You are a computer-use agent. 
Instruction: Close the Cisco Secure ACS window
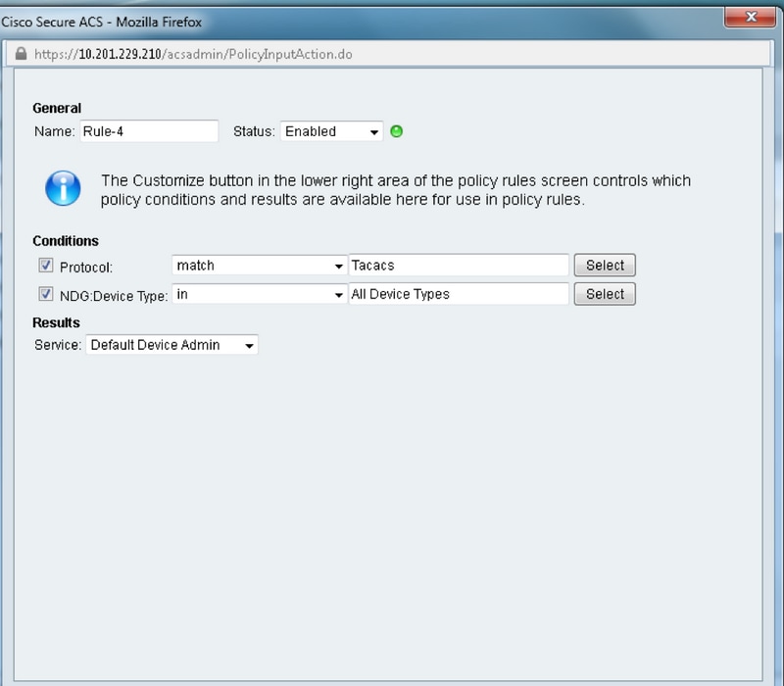[x=750, y=17]
